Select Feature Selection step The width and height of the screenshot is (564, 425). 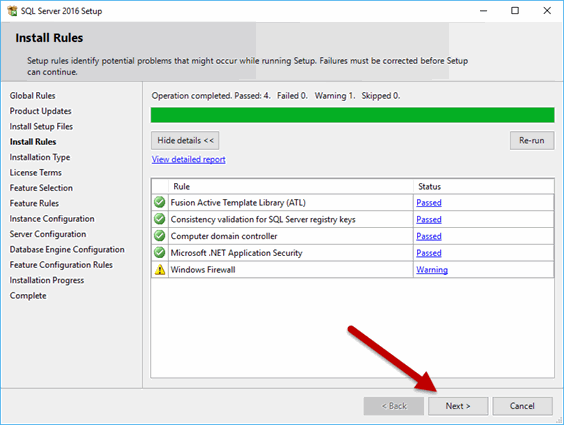(41, 188)
